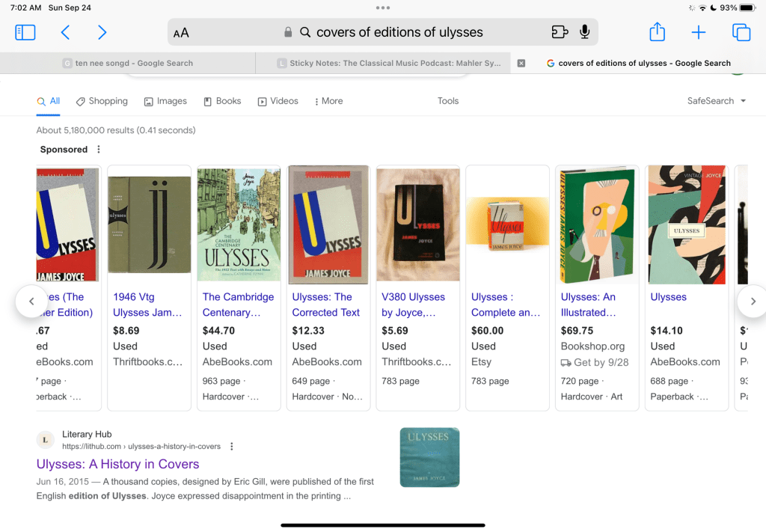This screenshot has height=532, width=766.
Task: Open the Share sheet
Action: point(657,32)
